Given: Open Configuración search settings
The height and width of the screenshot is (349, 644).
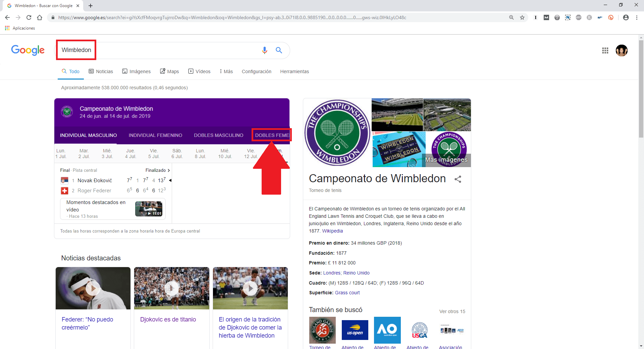Looking at the screenshot, I should 257,71.
